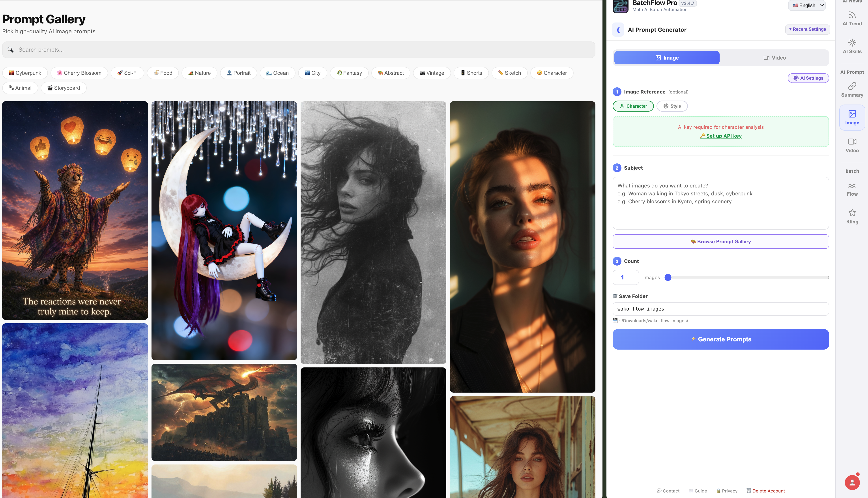Click the red user profile avatar
Image resolution: width=868 pixels, height=498 pixels.
(x=852, y=483)
